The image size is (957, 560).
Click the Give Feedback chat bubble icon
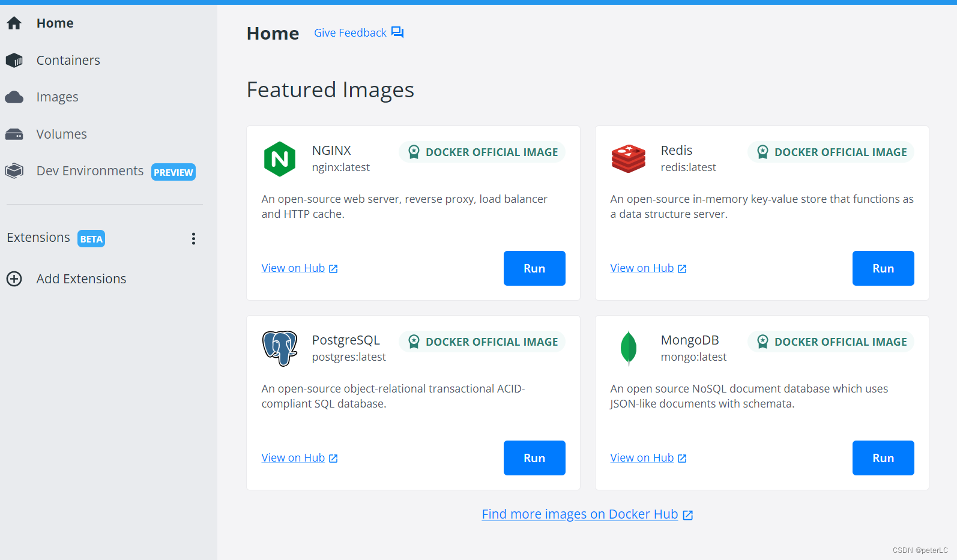click(397, 32)
